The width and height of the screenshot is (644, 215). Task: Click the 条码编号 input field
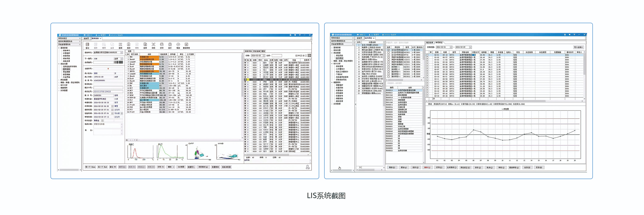point(104,62)
